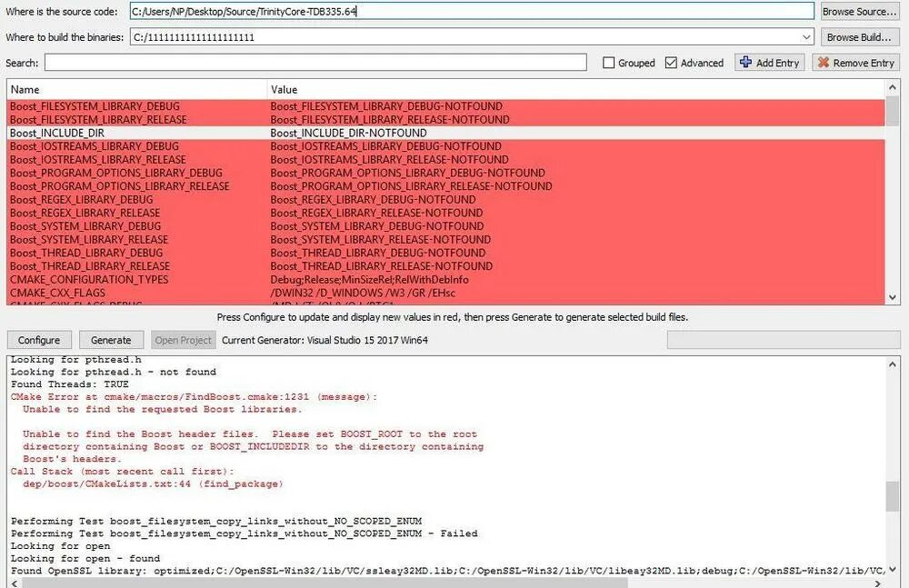Select Boost_IOSTREAMS_LIBRARY_DEBUG name

pyautogui.click(x=94, y=146)
